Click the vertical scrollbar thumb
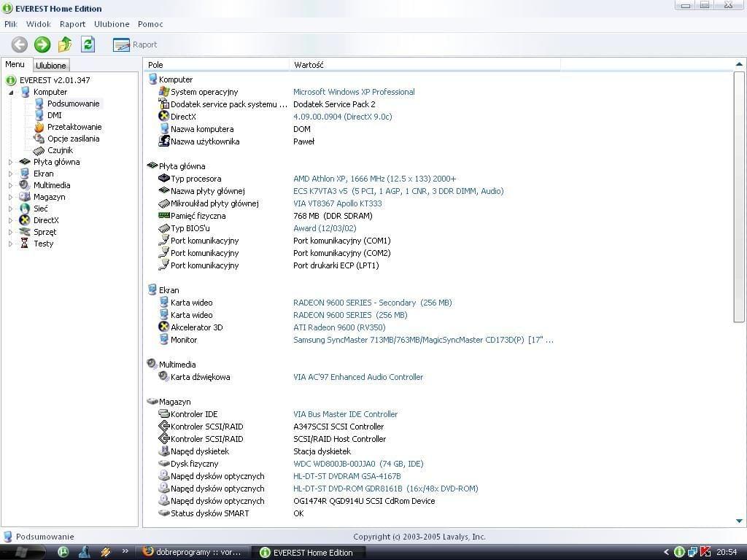 (x=739, y=197)
